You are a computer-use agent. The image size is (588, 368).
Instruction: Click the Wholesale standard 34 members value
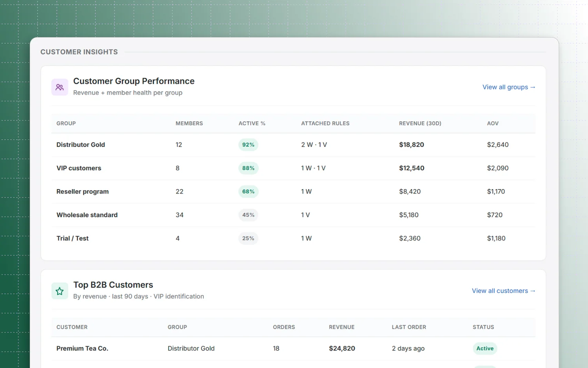(180, 215)
